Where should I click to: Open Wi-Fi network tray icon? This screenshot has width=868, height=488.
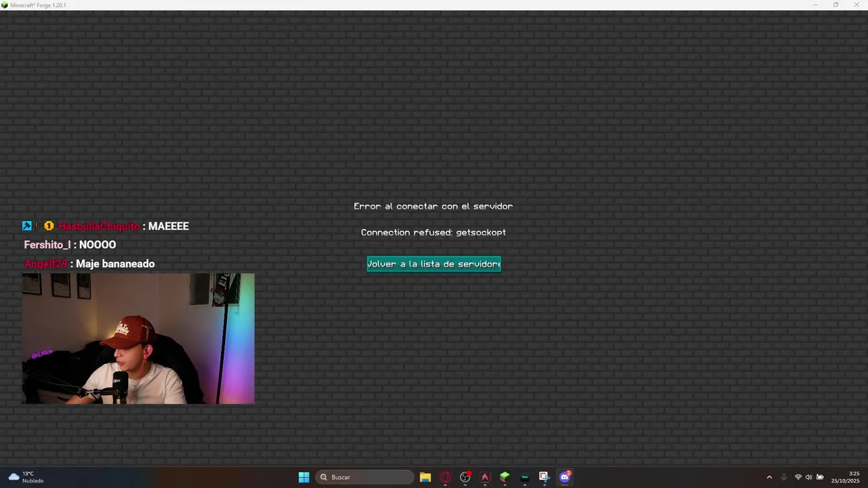(x=798, y=477)
